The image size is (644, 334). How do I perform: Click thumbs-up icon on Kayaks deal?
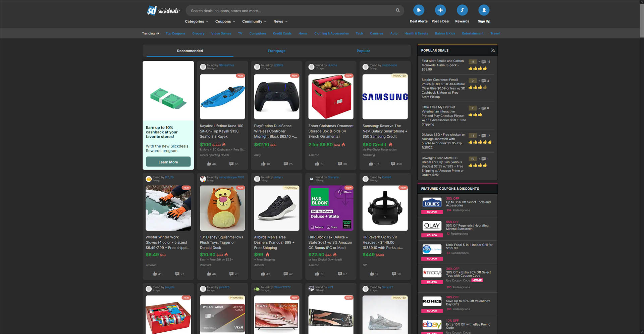(209, 164)
